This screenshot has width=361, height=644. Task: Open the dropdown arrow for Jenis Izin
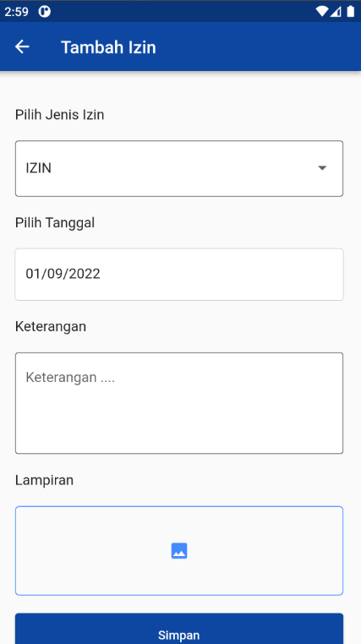pos(322,168)
